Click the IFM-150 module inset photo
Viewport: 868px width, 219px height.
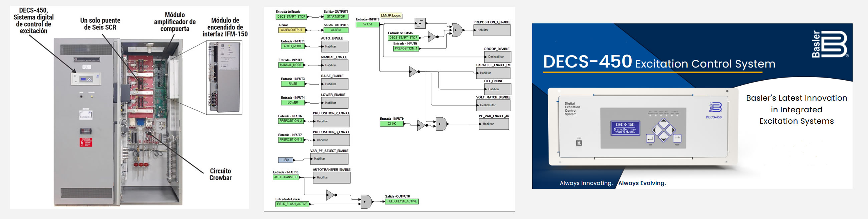pos(224,77)
